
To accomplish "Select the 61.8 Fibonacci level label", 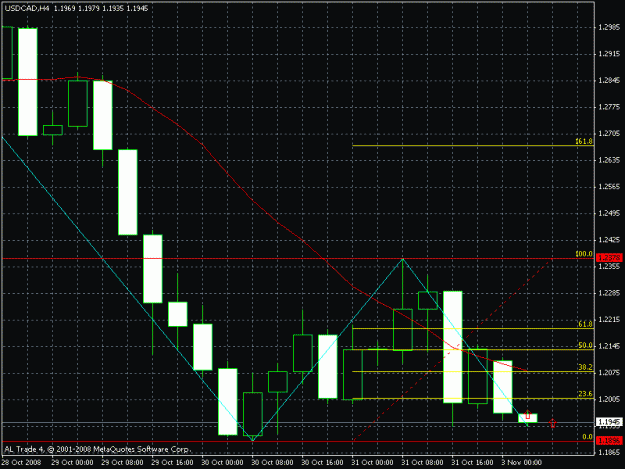I will point(585,324).
